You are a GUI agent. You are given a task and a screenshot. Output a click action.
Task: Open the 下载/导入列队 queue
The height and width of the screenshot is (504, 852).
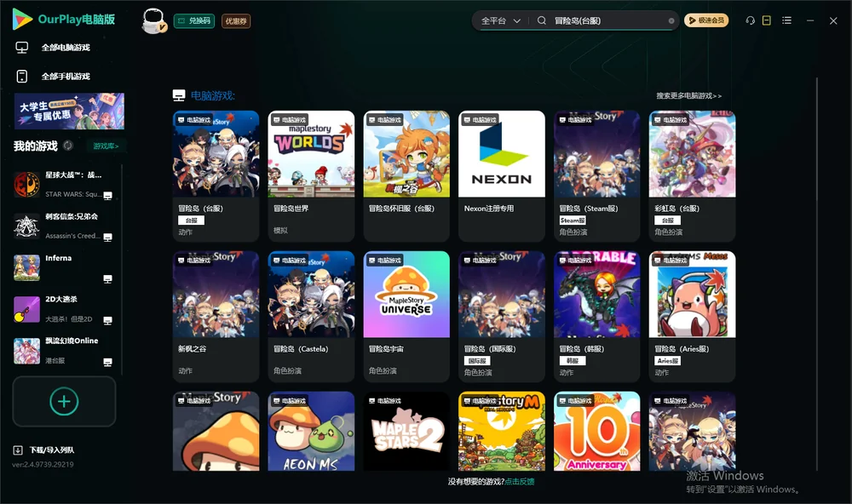pyautogui.click(x=52, y=450)
